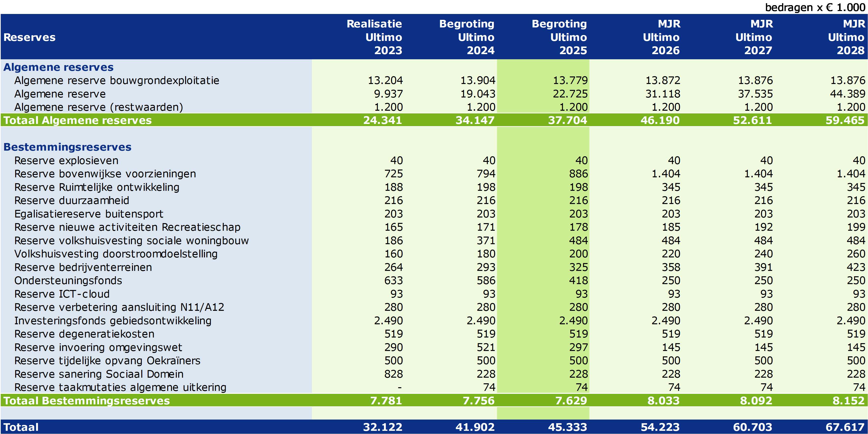Click the 'Totaal Algemene reserves' row label

pos(78,120)
